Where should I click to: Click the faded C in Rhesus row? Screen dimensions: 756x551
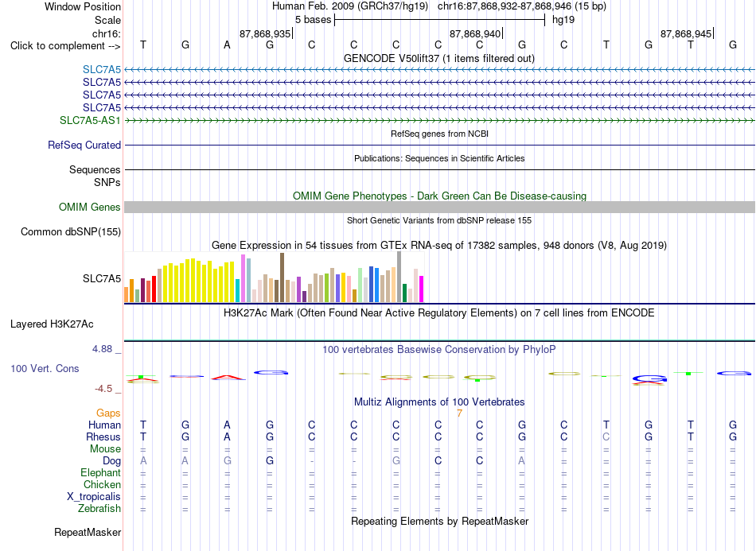tap(606, 437)
